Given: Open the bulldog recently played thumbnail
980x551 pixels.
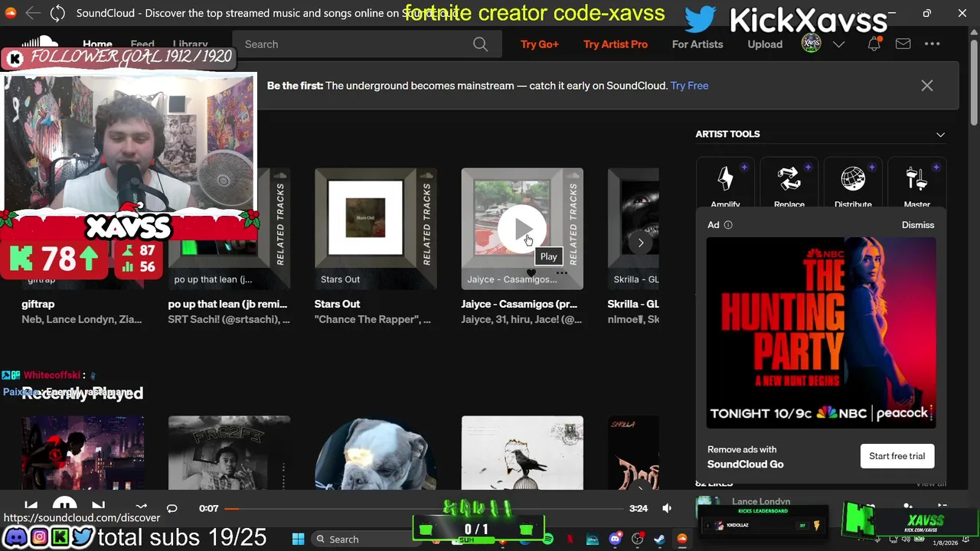Looking at the screenshot, I should click(375, 453).
